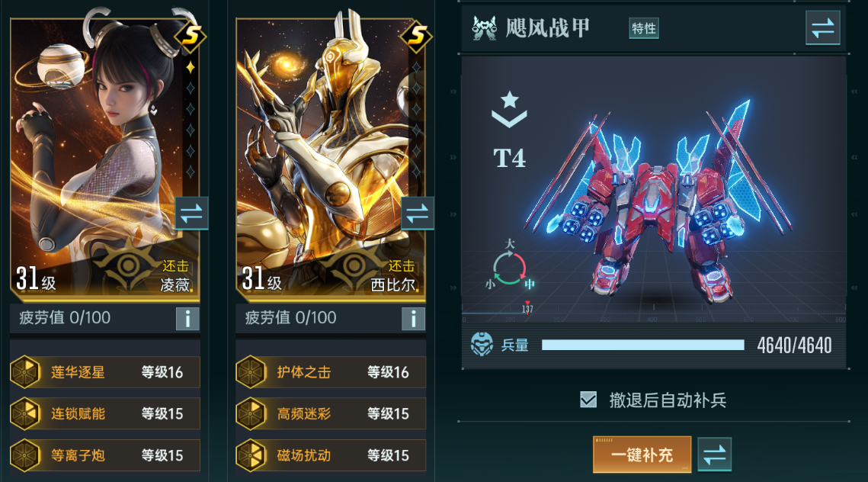Open fatigue info icon under 西比尔
The image size is (868, 482).
413,319
